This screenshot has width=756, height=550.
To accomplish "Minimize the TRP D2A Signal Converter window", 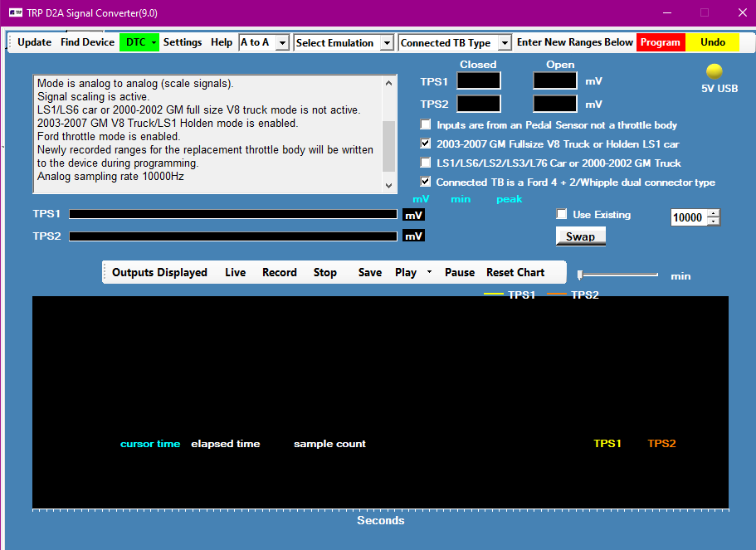I will click(667, 12).
